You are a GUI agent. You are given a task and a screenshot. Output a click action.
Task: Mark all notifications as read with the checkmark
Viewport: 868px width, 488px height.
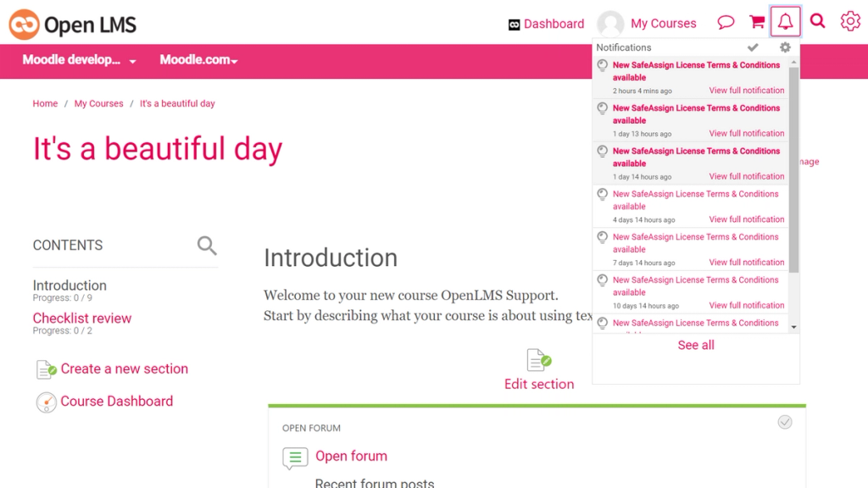pyautogui.click(x=753, y=47)
